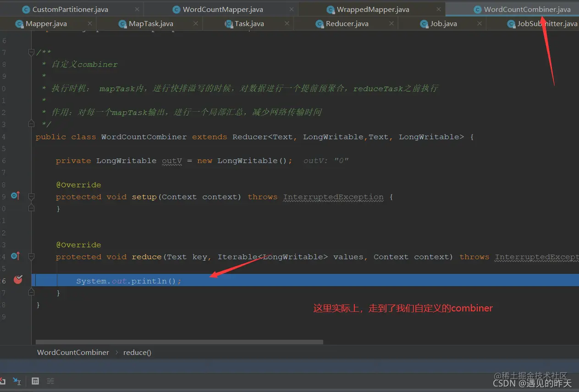The width and height of the screenshot is (579, 392).
Task: Click the fold end marker below setup method
Action: pyautogui.click(x=31, y=208)
